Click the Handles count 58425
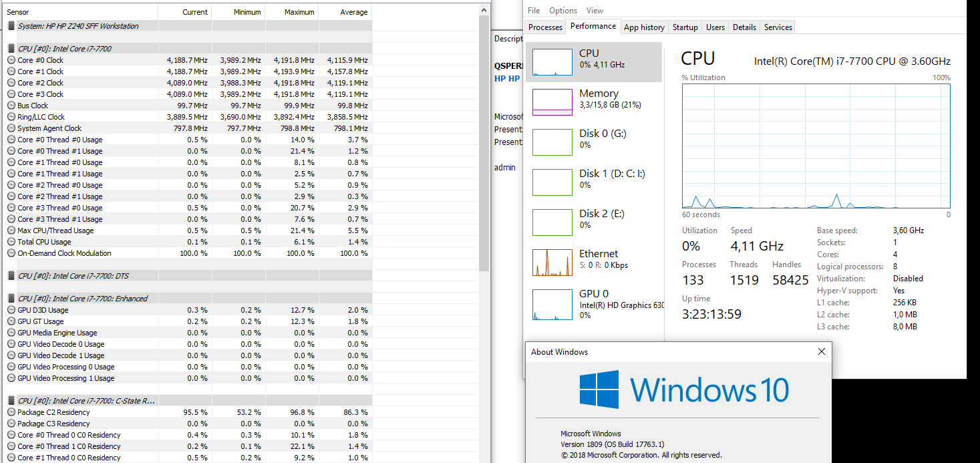The image size is (980, 463). (790, 280)
